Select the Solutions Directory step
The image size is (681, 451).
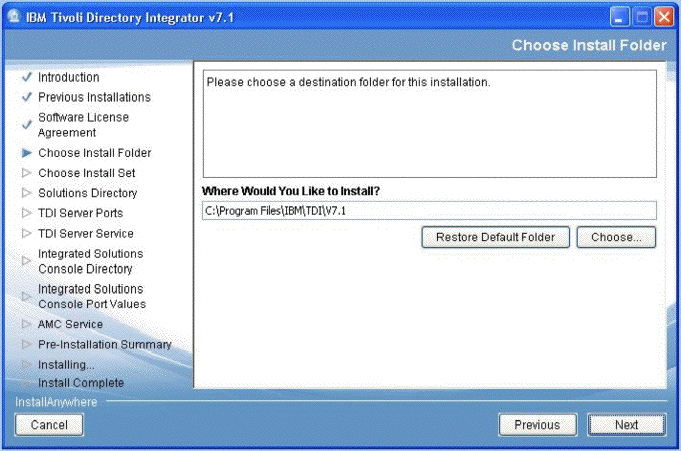[x=87, y=193]
